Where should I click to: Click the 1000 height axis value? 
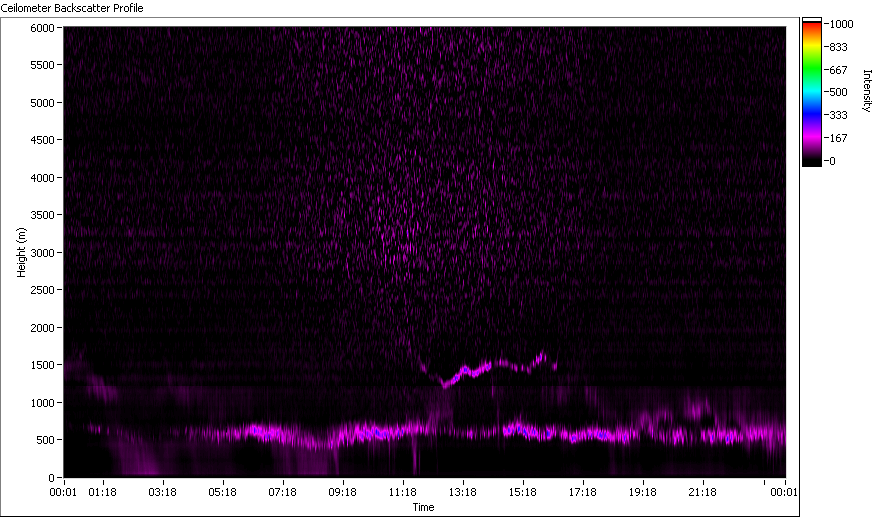(42, 402)
